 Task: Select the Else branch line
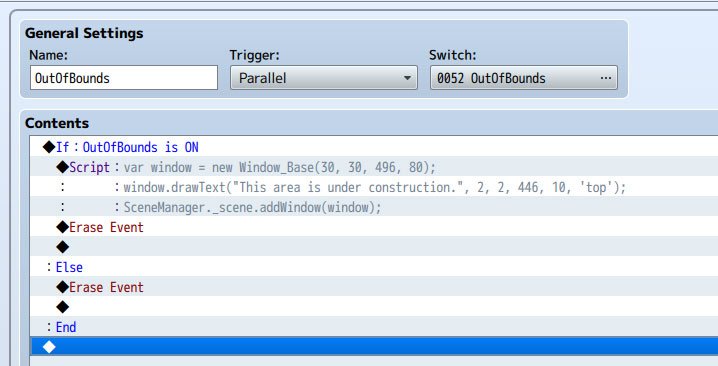pos(374,267)
